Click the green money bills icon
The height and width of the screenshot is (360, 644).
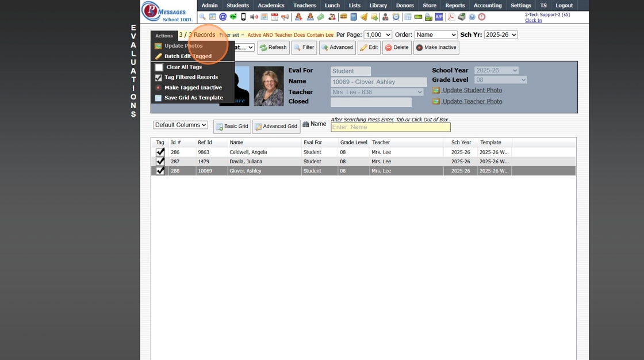tap(321, 17)
